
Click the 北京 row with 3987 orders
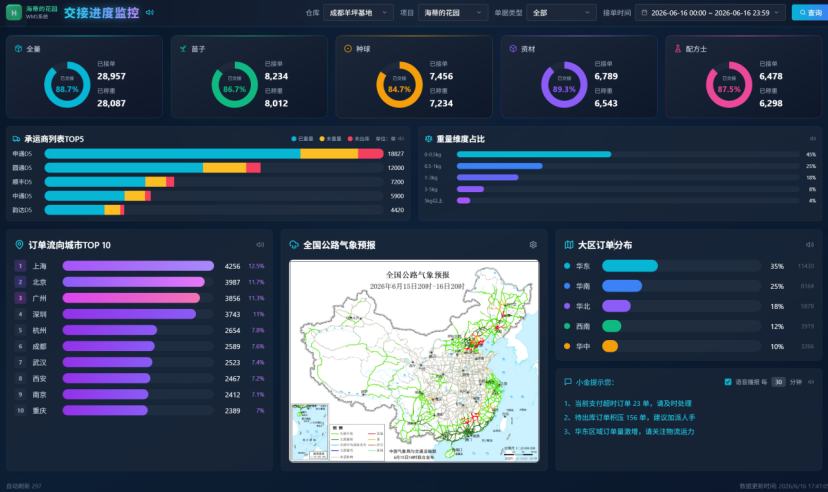point(139,282)
